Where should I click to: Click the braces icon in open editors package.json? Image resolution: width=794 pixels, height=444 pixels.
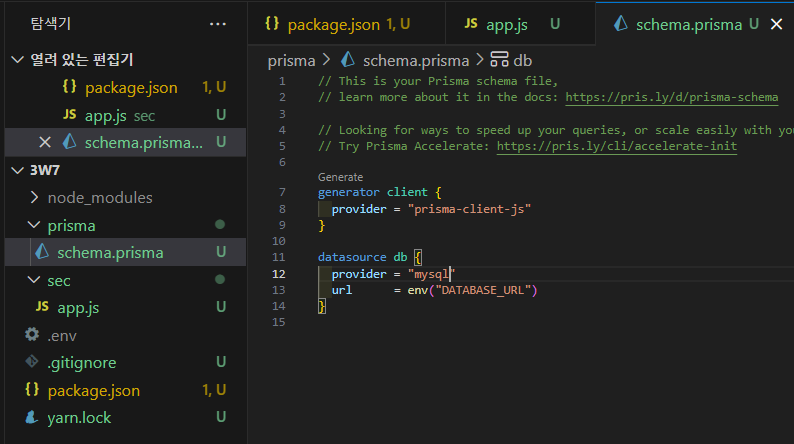69,87
